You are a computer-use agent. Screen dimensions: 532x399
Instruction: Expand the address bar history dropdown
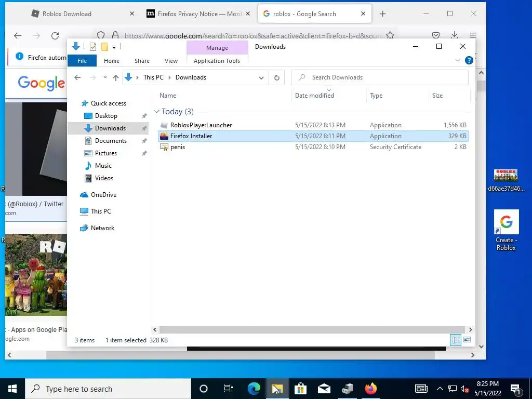pyautogui.click(x=261, y=78)
